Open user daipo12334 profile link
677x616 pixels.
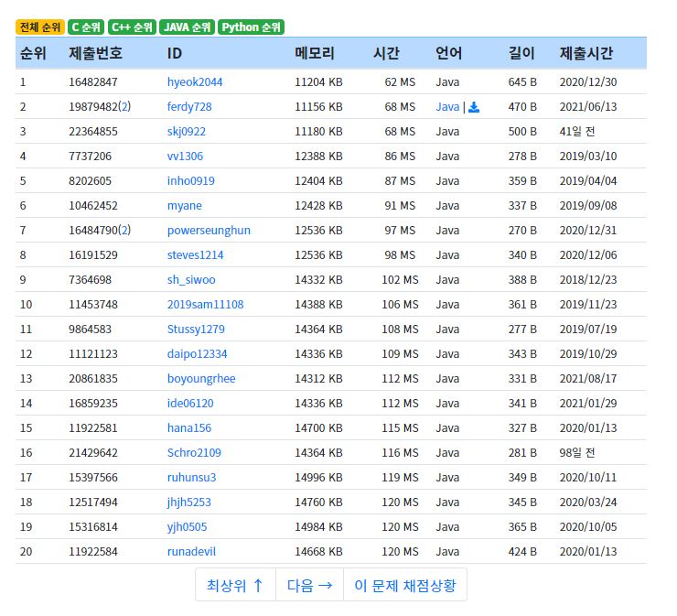coord(197,354)
